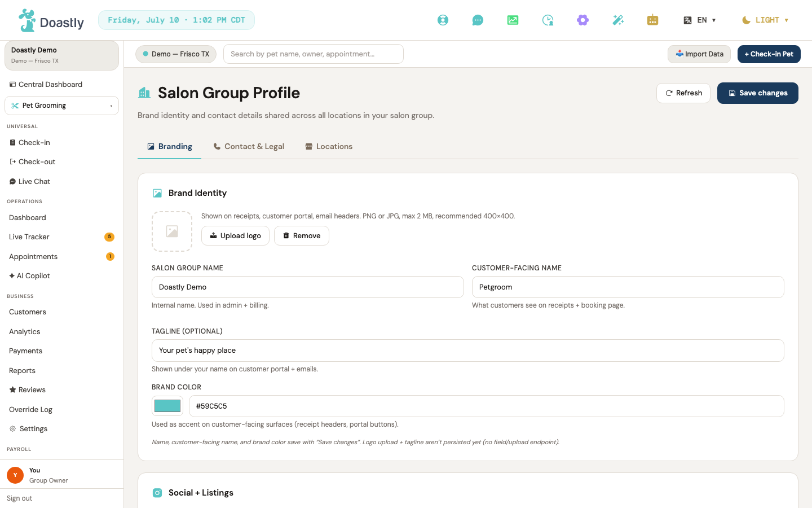Click the date and time pill
The image size is (812, 508).
coord(176,20)
